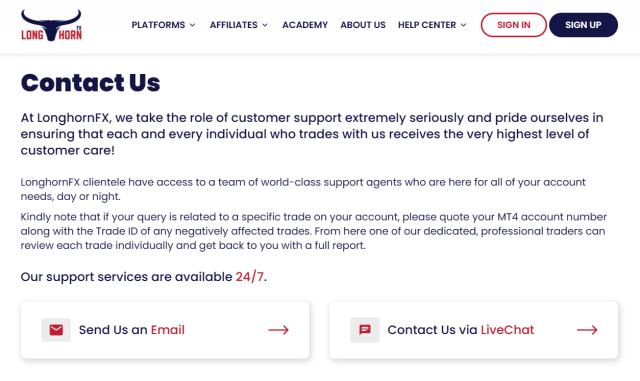This screenshot has height=381, width=640.
Task: Select the Send Us an Email card
Action: click(165, 330)
